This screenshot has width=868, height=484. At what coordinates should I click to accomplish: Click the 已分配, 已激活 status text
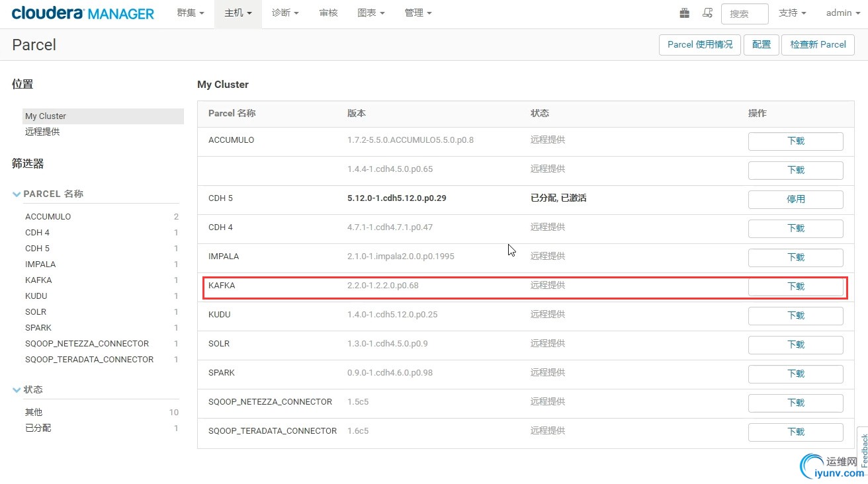click(x=558, y=198)
